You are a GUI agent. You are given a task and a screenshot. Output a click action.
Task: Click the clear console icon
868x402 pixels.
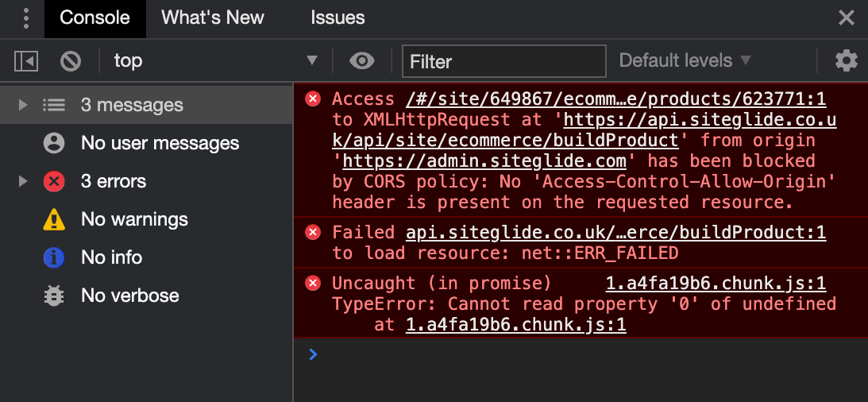[x=71, y=60]
